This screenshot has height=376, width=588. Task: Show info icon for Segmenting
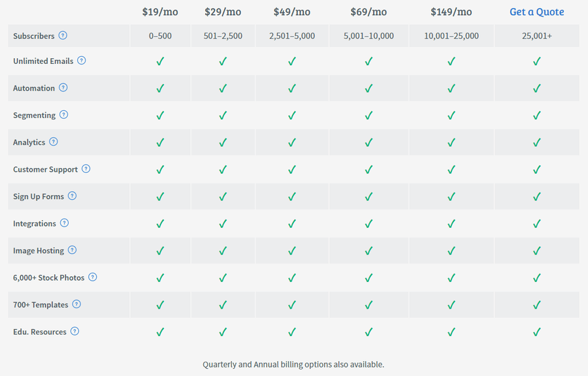coord(64,115)
